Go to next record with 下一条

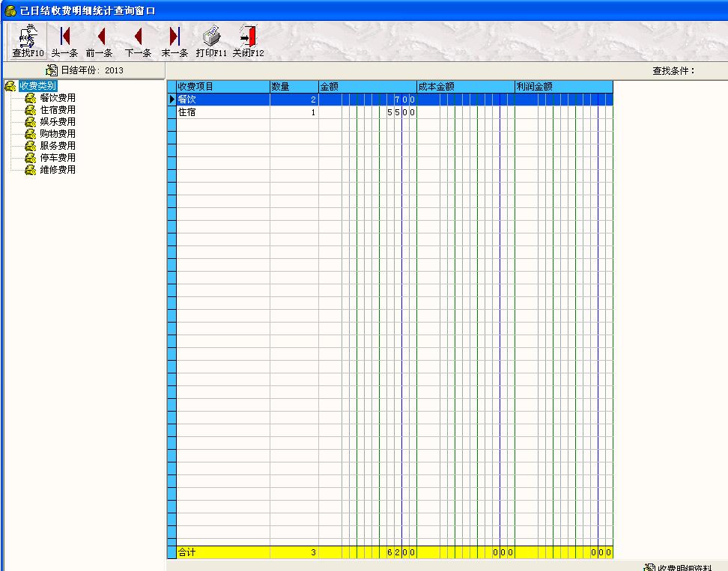pos(137,41)
